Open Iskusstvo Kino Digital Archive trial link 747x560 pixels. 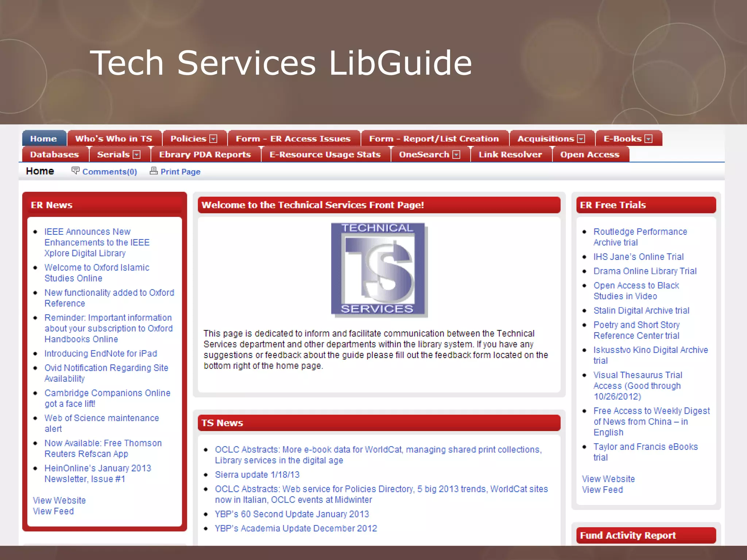pyautogui.click(x=651, y=355)
